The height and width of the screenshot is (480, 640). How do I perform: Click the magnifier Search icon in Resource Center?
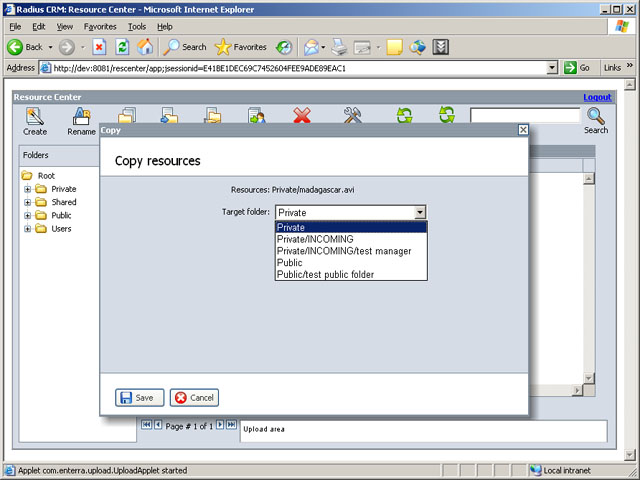pos(596,116)
